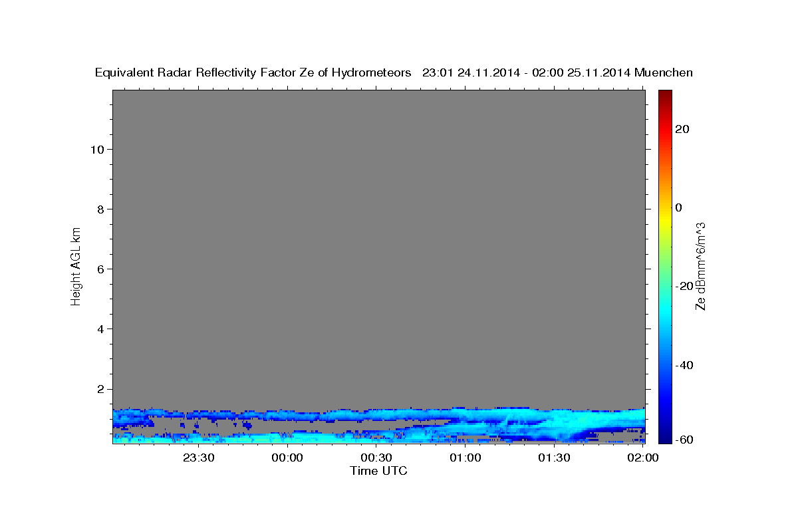Click the colorbar tick label '20'
798x532 pixels.
tap(682, 129)
